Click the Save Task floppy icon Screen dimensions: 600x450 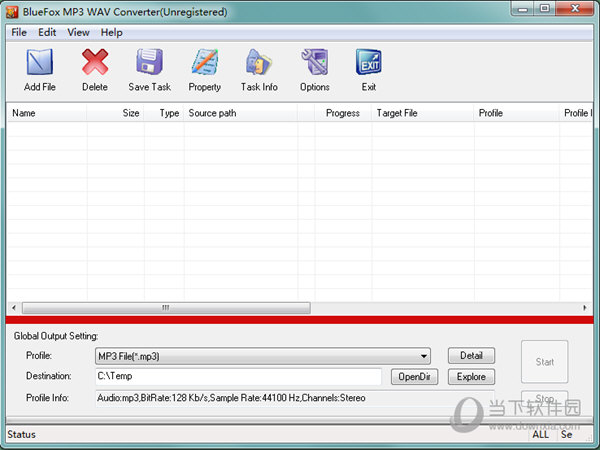[150, 62]
